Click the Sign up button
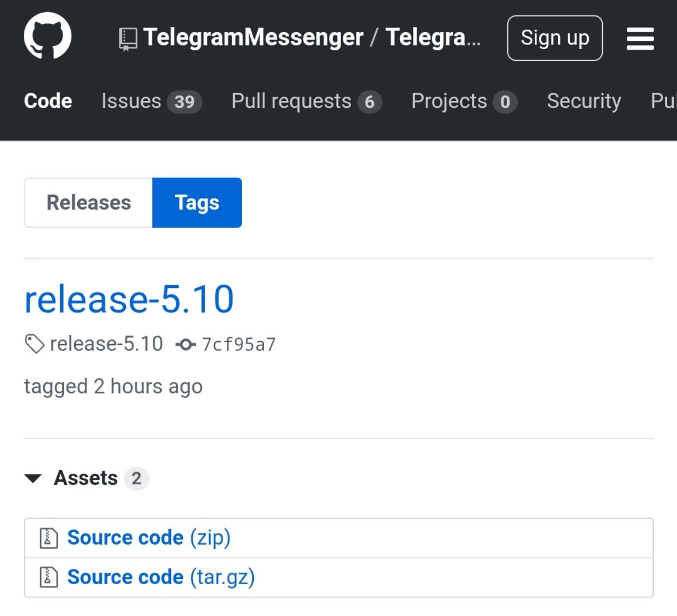This screenshot has width=677, height=616. point(555,38)
